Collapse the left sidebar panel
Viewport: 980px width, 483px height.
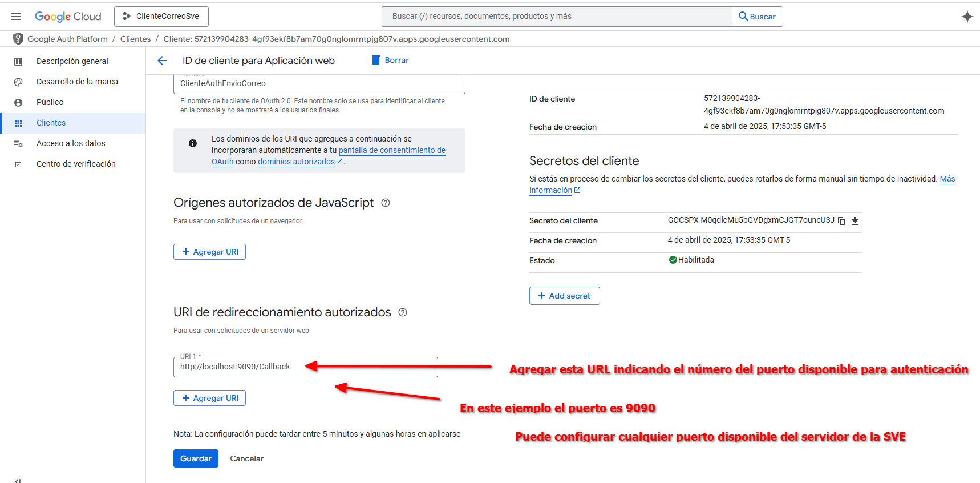point(18,480)
